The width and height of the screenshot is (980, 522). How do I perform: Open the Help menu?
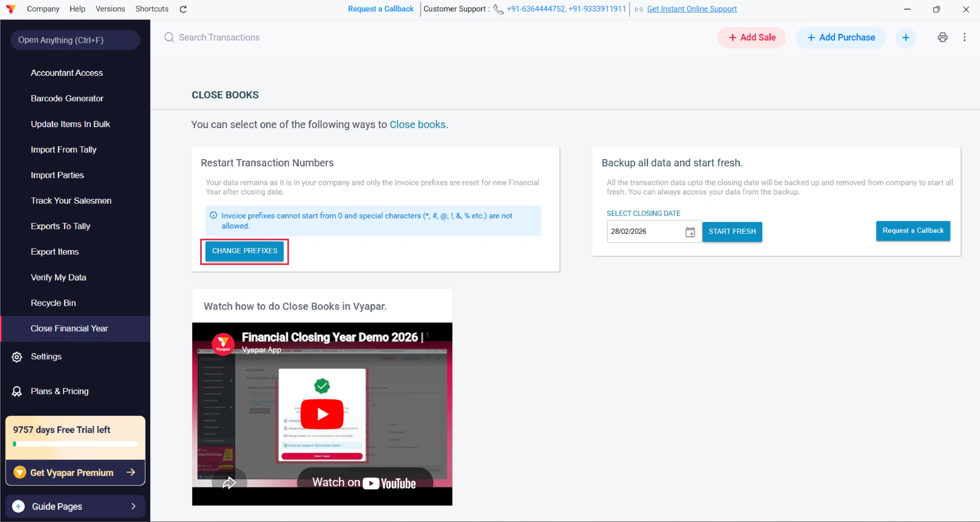tap(77, 9)
